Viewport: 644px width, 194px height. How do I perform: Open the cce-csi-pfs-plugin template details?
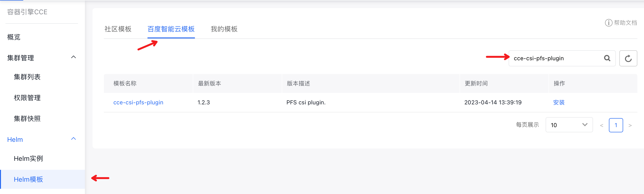[x=138, y=102]
